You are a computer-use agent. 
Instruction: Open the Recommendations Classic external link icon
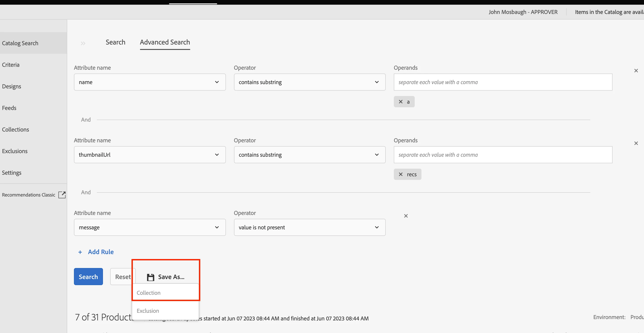click(x=62, y=195)
